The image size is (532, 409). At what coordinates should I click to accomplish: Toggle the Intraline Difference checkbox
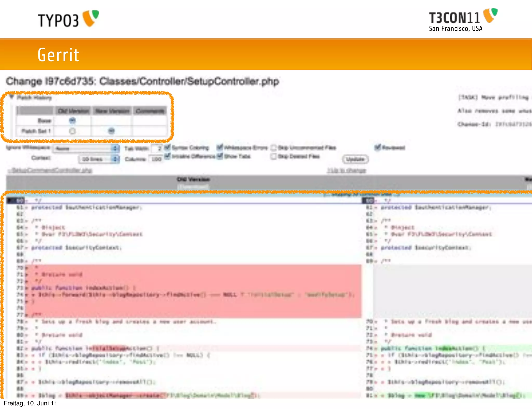(168, 156)
